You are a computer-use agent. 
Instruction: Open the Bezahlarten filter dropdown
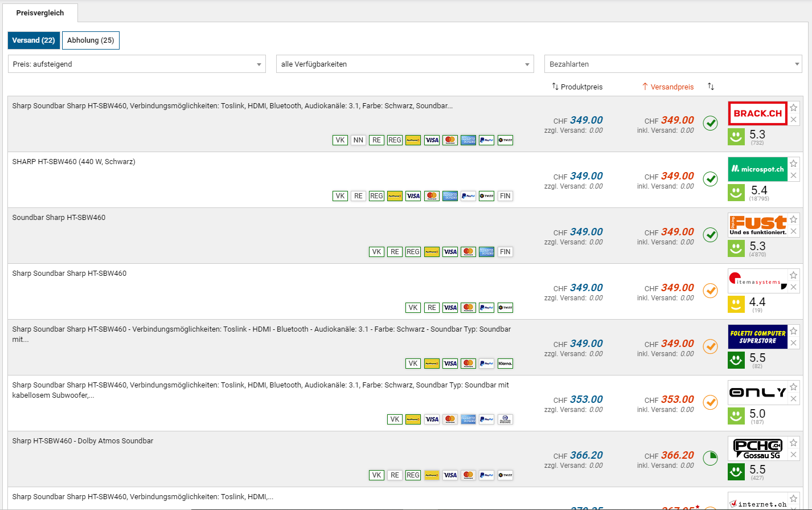click(x=673, y=64)
